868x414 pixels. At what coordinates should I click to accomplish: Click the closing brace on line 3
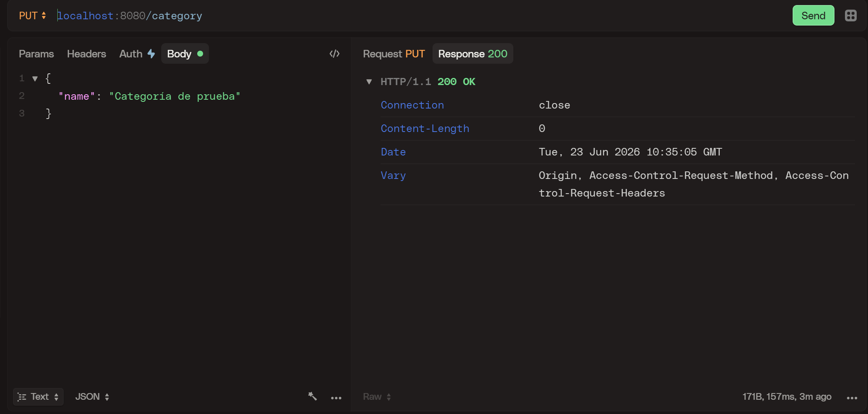click(48, 114)
